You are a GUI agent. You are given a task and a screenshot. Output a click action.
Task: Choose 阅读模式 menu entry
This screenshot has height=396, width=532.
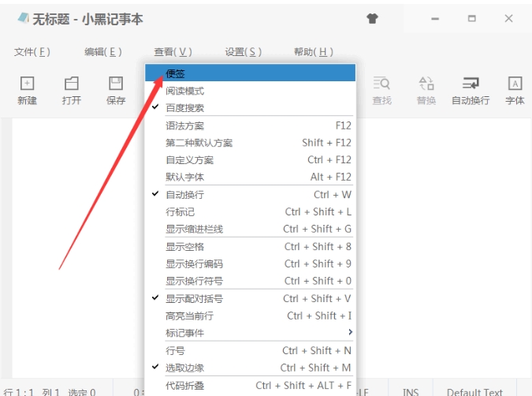pyautogui.click(x=251, y=91)
